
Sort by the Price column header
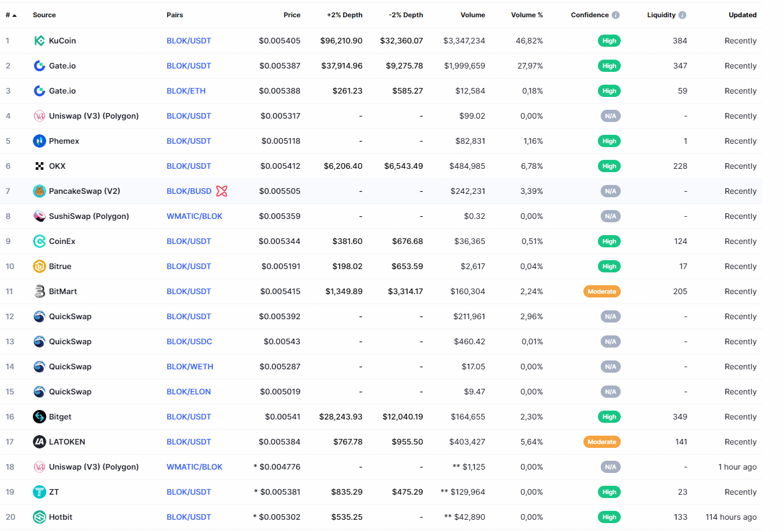[x=291, y=15]
